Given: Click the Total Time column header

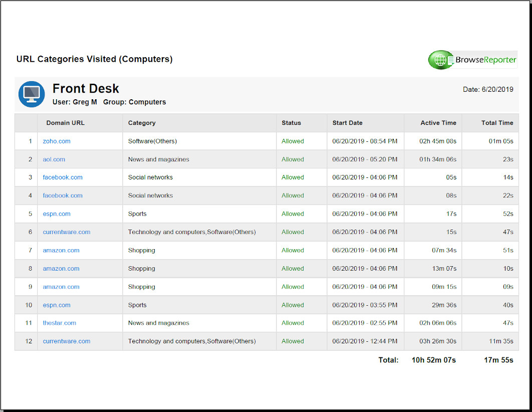Looking at the screenshot, I should click(497, 123).
